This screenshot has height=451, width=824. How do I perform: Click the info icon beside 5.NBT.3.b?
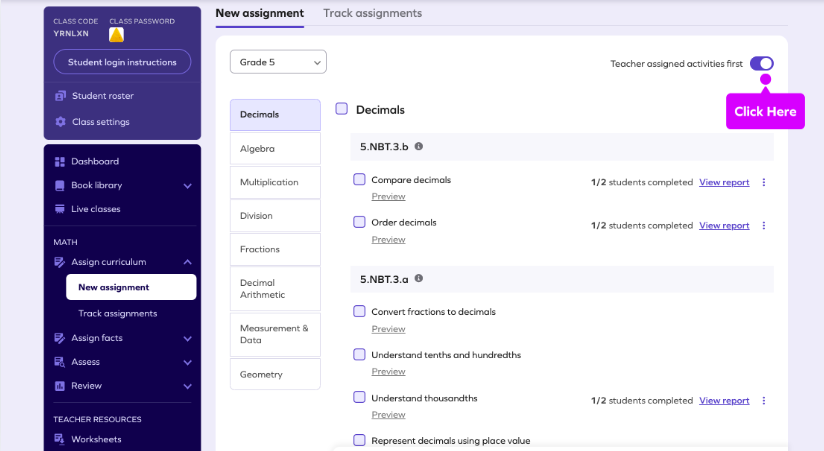419,146
